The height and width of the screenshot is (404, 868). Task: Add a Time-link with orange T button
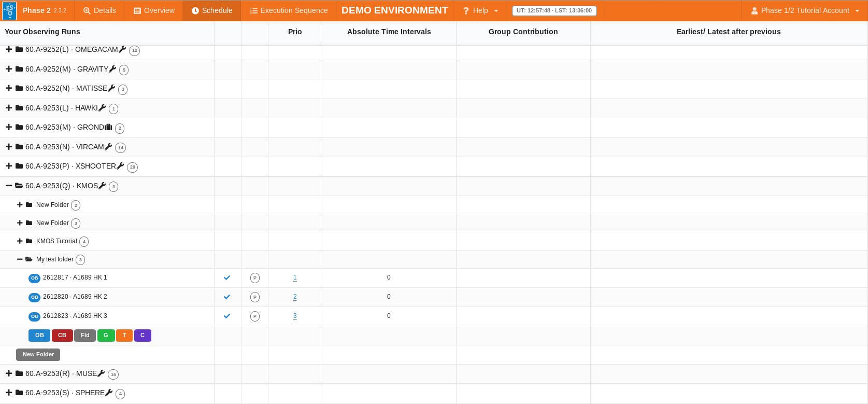[124, 336]
